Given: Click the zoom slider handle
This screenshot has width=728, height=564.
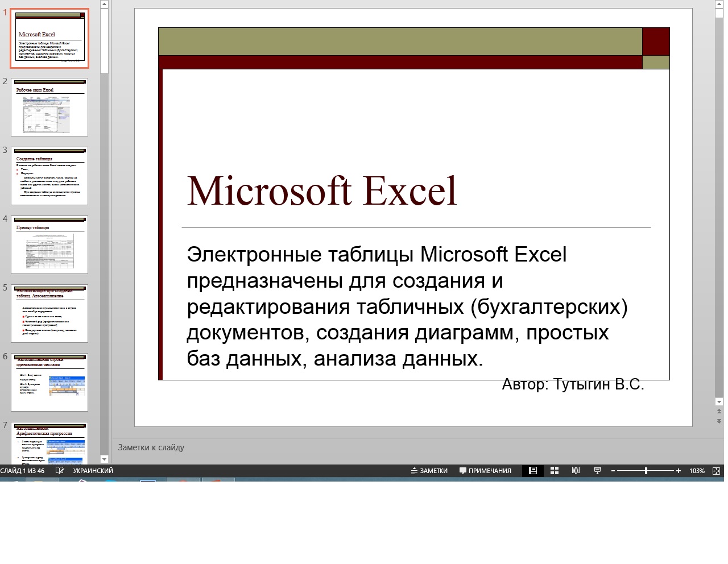Looking at the screenshot, I should [646, 471].
